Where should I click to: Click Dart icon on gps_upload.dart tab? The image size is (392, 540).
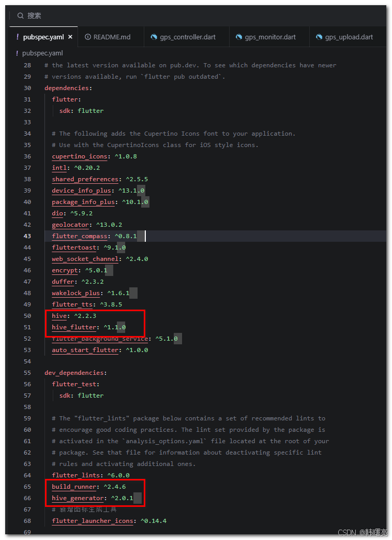coord(319,37)
